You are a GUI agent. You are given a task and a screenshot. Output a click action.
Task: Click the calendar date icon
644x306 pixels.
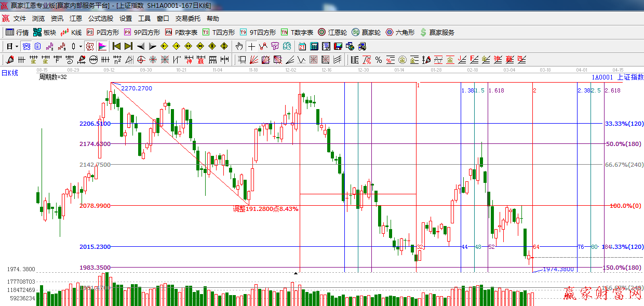pyautogui.click(x=302, y=46)
